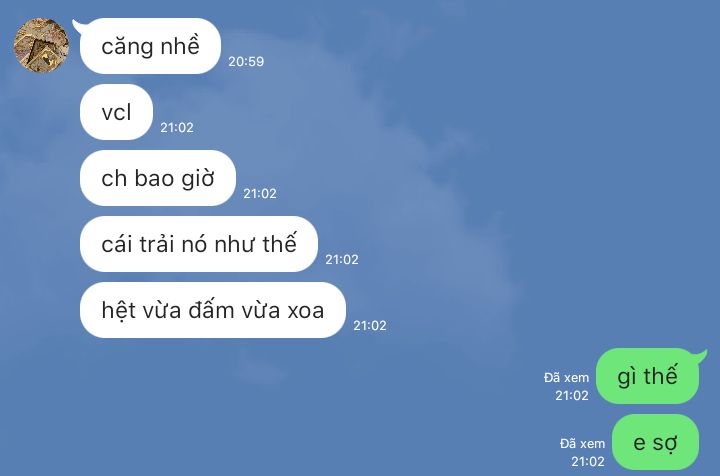Tap the 21:02 time under "e sợ" read receipt
Screen dimensions: 720x476
click(x=588, y=461)
